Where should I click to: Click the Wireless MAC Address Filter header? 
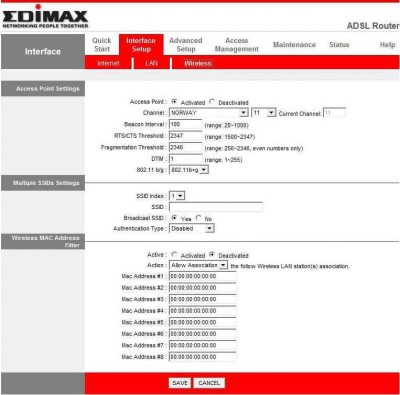(x=43, y=241)
